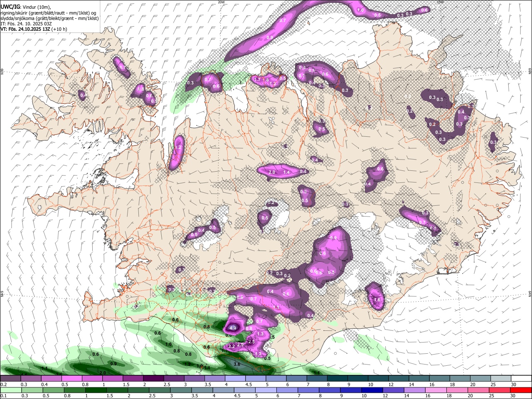Click the "1.6" value in the southeast glacier snow patch
This screenshot has width=532, height=399.
coord(377,300)
